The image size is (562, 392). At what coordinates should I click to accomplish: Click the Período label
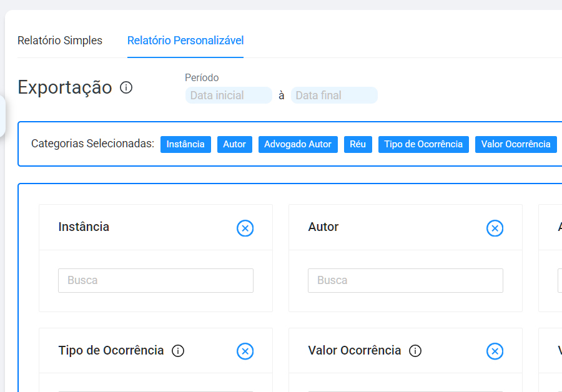click(202, 78)
